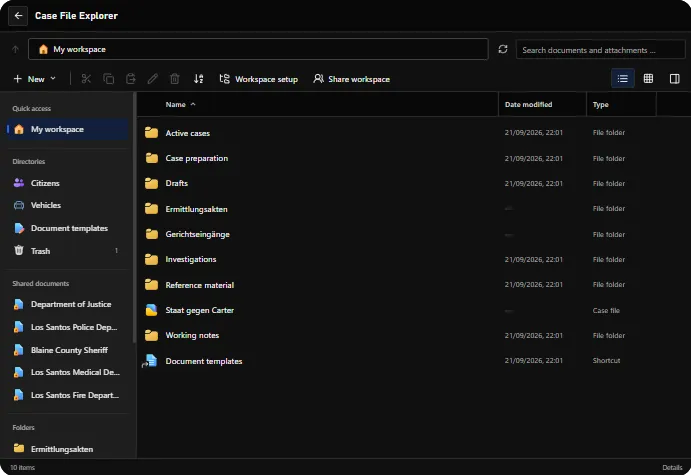Click the Drafts folder icon

[x=151, y=183]
